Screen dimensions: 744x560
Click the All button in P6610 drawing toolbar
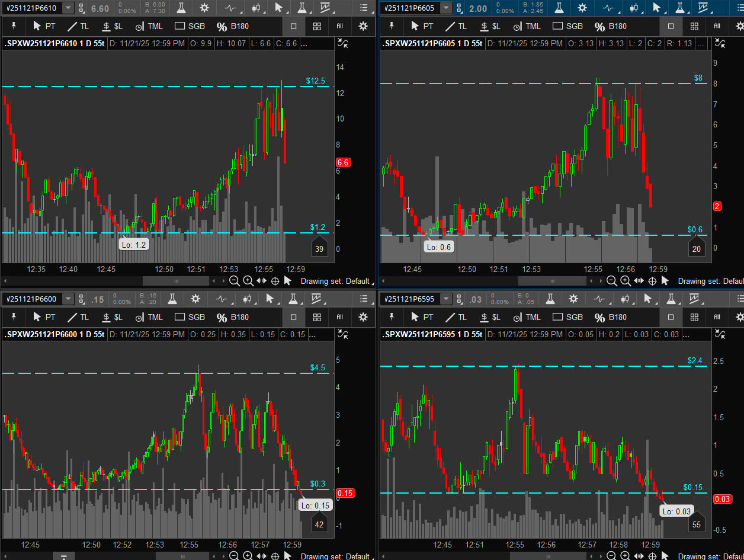coord(339,26)
